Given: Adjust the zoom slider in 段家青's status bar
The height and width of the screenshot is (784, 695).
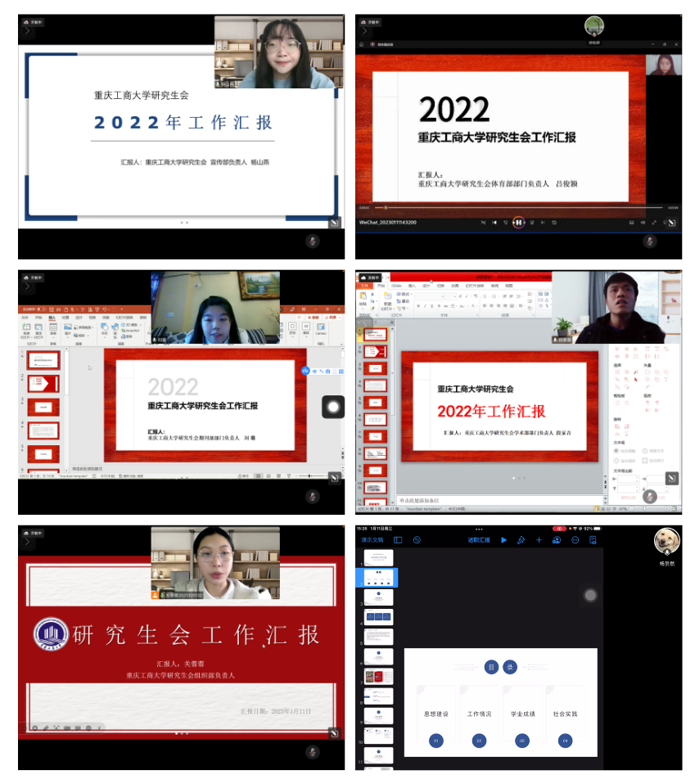Looking at the screenshot, I should pyautogui.click(x=646, y=509).
